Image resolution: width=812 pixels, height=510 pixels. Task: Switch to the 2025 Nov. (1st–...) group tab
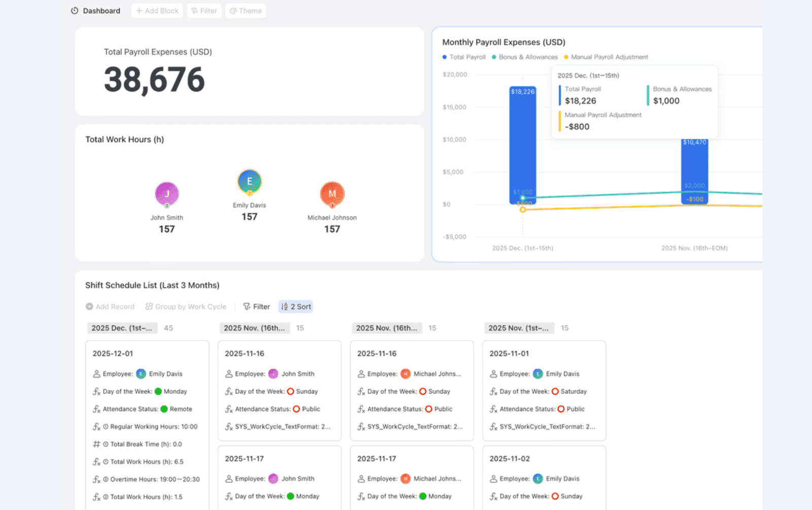click(519, 328)
